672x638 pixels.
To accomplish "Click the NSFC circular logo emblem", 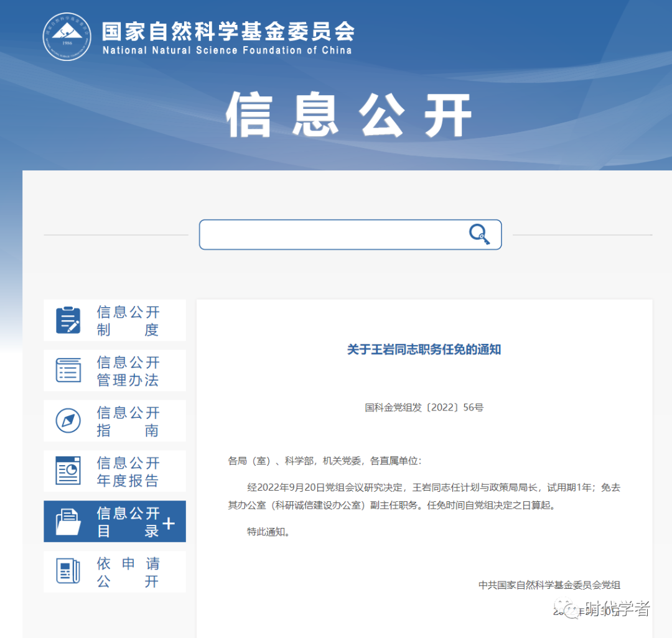I will coord(67,37).
